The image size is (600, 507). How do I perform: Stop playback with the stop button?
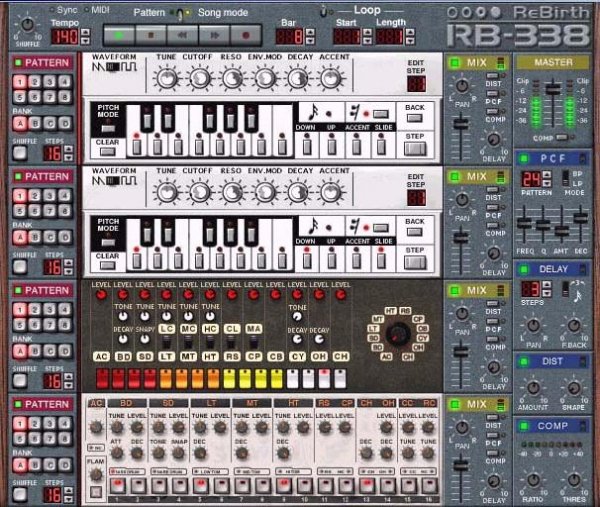coord(151,36)
